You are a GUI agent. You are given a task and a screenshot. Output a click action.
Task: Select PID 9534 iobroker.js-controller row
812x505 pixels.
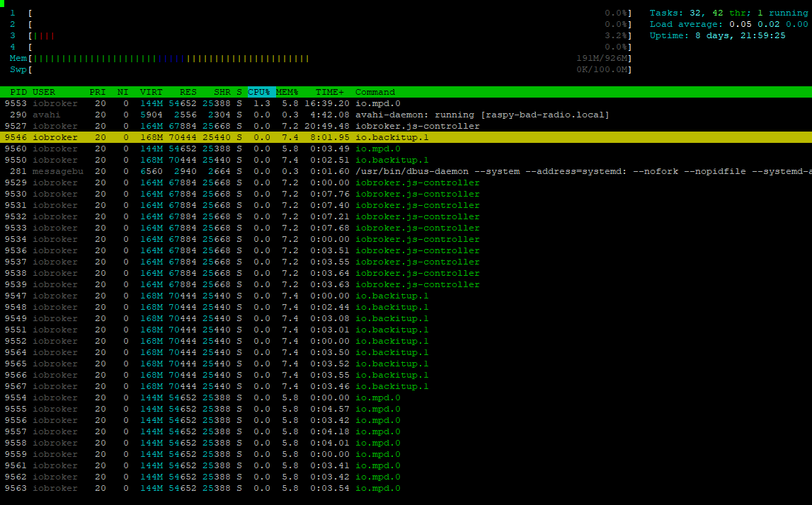406,240
